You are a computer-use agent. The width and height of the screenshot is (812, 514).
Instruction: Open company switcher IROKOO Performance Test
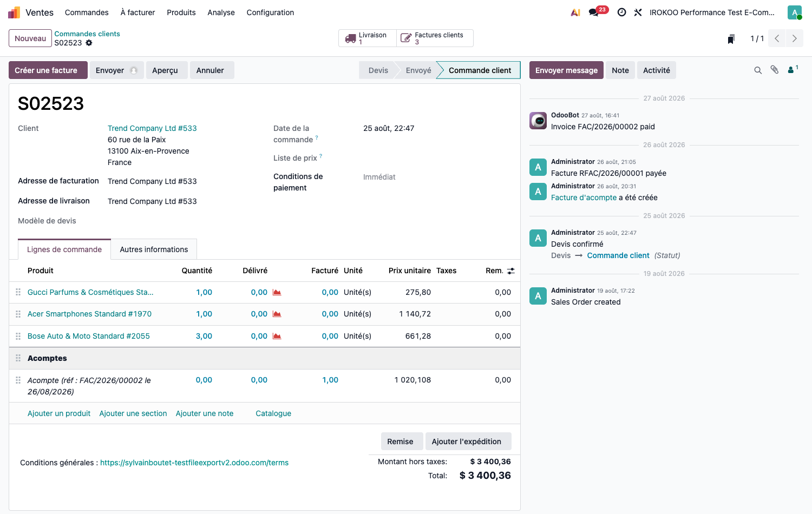712,12
